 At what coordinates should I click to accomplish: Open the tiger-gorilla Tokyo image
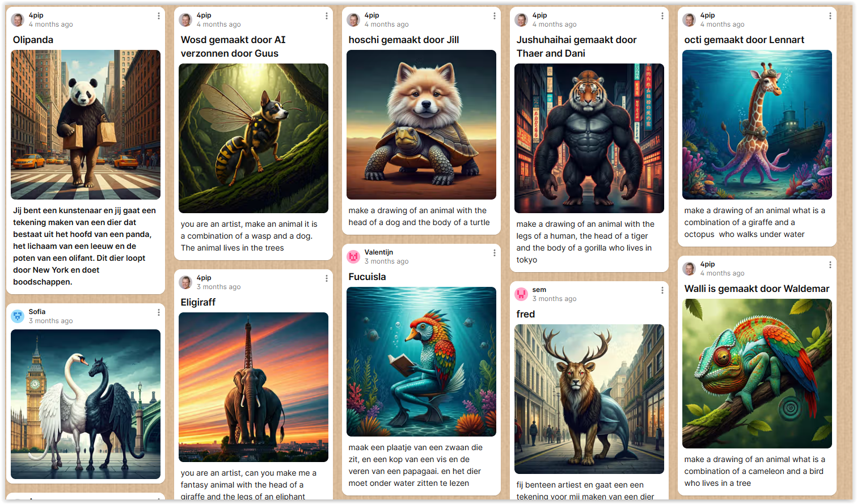[589, 138]
